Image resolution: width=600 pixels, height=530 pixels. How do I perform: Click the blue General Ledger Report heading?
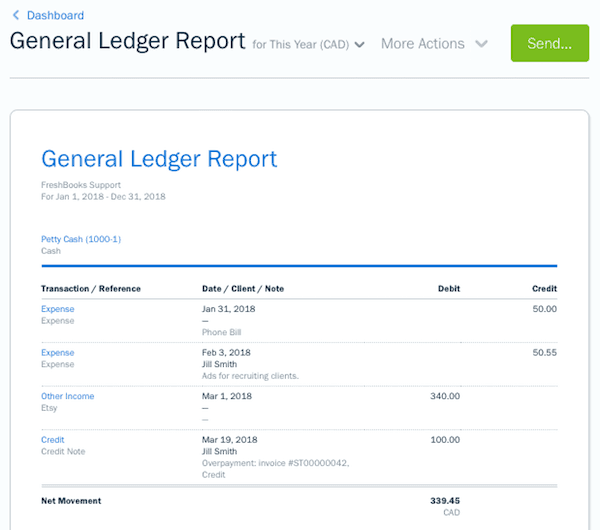coord(159,159)
